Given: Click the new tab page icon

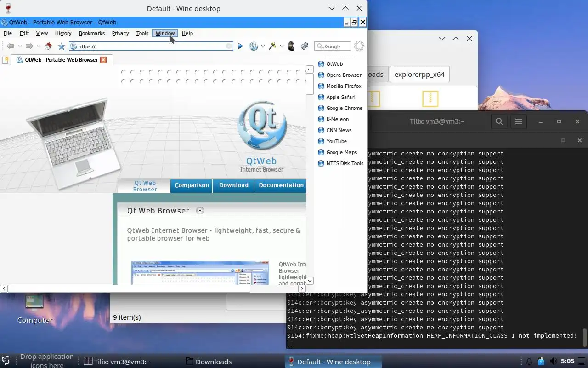Looking at the screenshot, I should pos(6,60).
